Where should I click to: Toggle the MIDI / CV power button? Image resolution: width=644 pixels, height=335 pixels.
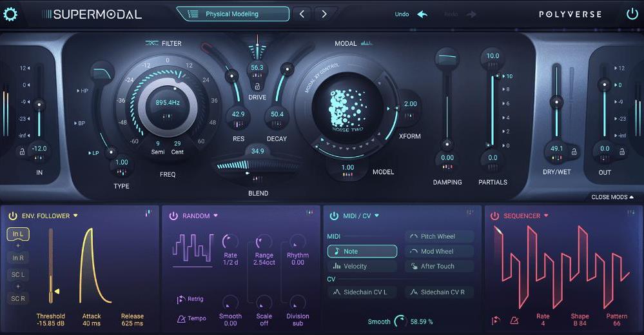[x=335, y=216]
